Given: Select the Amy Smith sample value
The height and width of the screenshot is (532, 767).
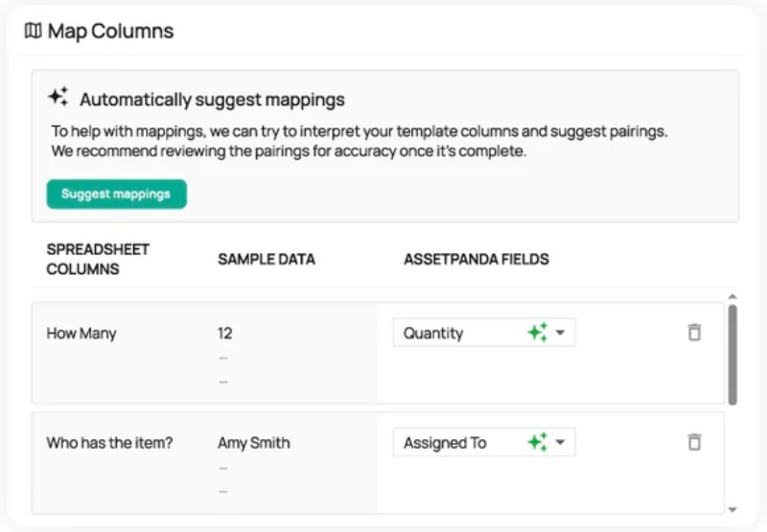Looking at the screenshot, I should point(254,443).
